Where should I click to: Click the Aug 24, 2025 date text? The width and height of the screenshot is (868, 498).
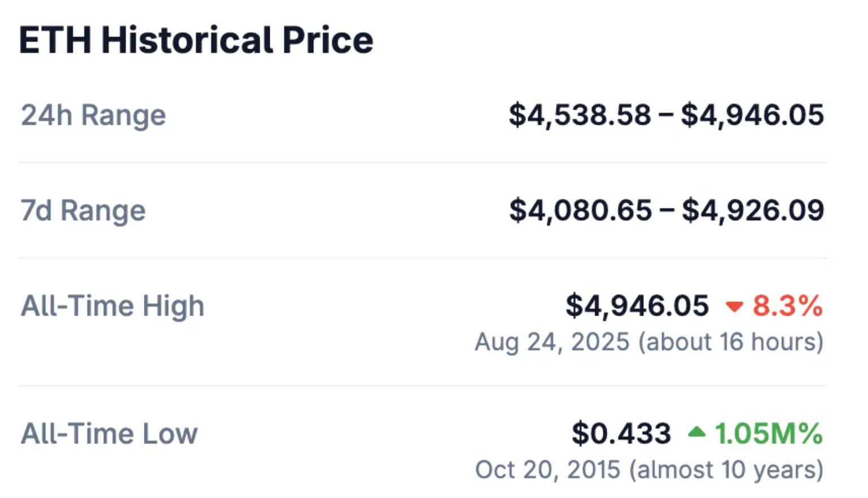552,342
